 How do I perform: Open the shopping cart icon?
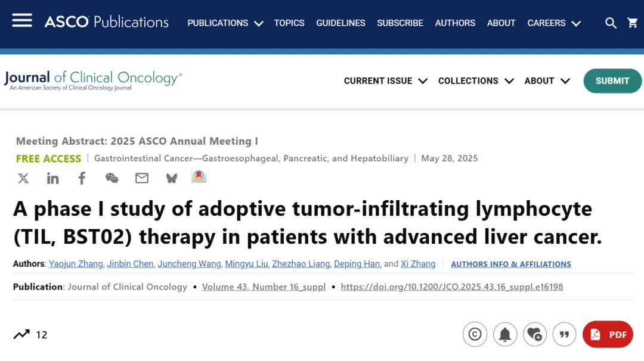[x=633, y=23]
